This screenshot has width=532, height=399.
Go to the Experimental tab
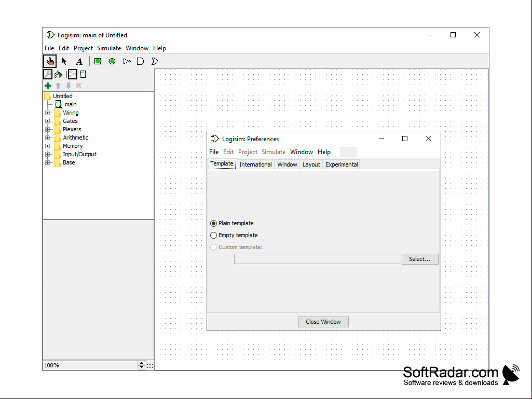[342, 164]
